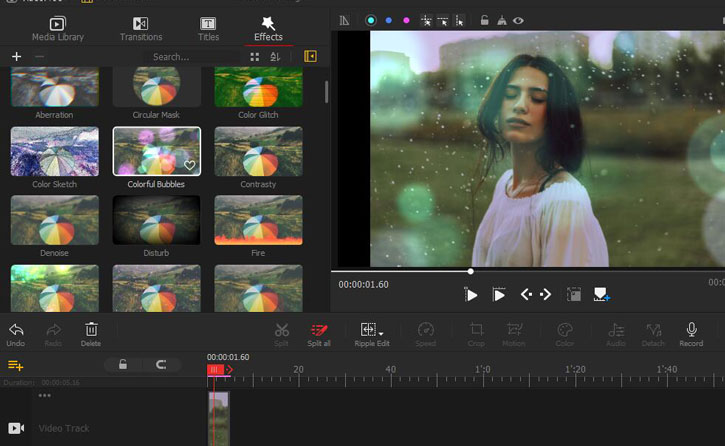725x446 pixels.
Task: Click the red playhead marker
Action: click(216, 369)
